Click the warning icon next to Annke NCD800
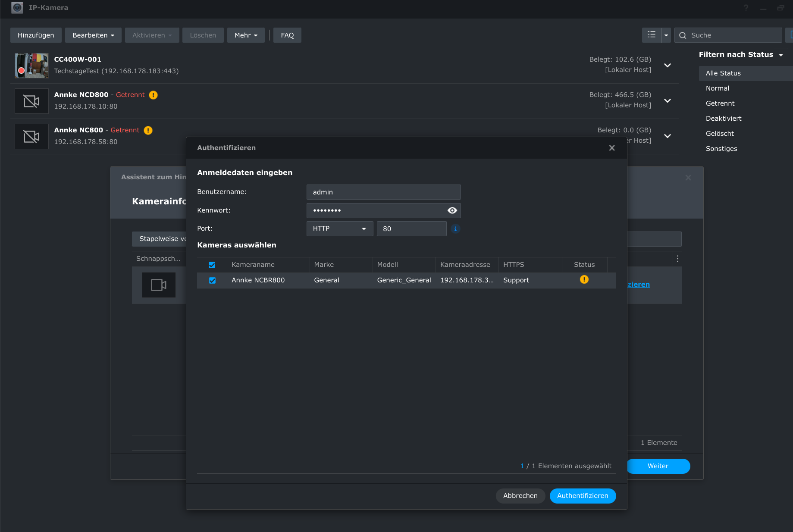The width and height of the screenshot is (793, 532). [153, 95]
